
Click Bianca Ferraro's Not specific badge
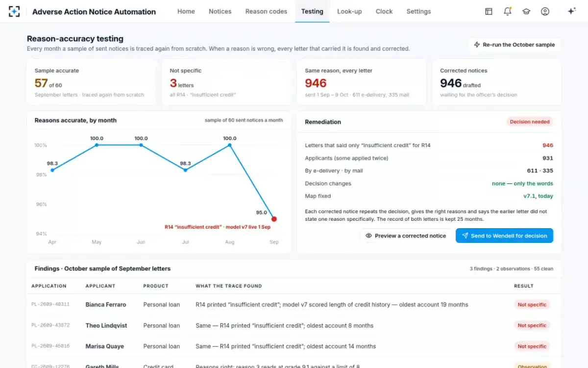(x=532, y=305)
